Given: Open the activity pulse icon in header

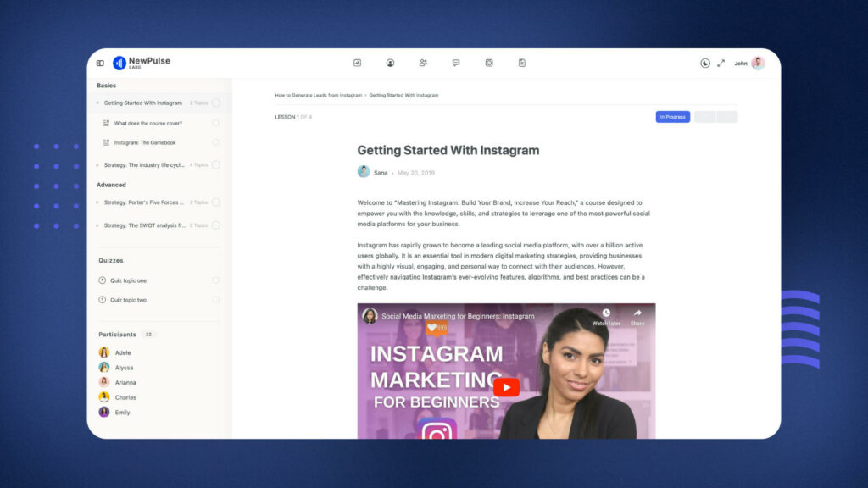Looking at the screenshot, I should 358,63.
